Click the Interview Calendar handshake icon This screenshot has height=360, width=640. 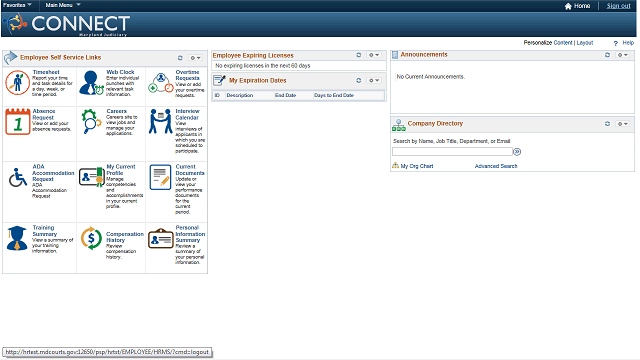pos(161,121)
